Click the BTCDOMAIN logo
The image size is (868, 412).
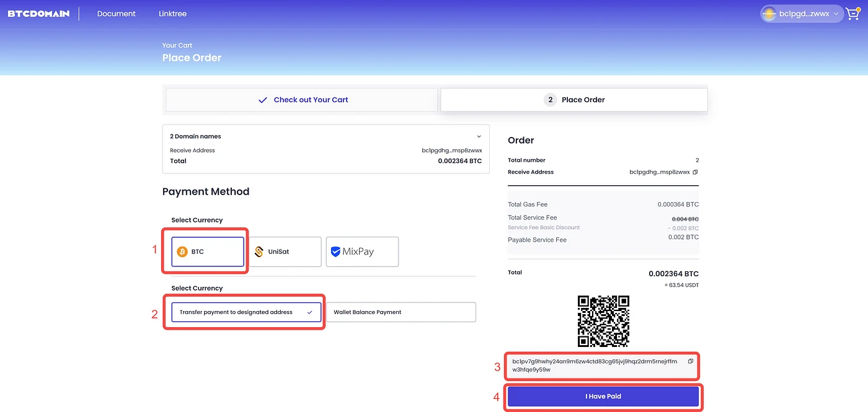pyautogui.click(x=38, y=14)
